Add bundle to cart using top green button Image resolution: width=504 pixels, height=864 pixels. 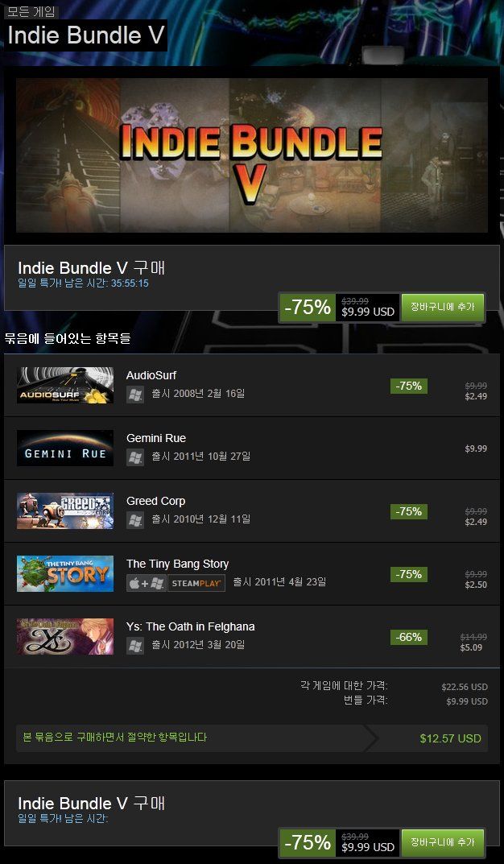click(443, 308)
